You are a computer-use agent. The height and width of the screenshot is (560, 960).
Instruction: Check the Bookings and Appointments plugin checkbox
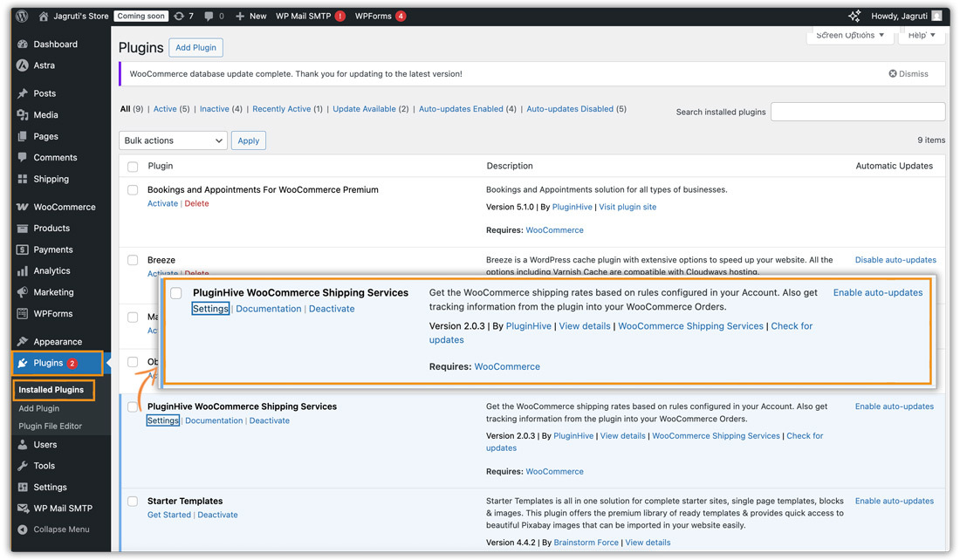point(133,190)
